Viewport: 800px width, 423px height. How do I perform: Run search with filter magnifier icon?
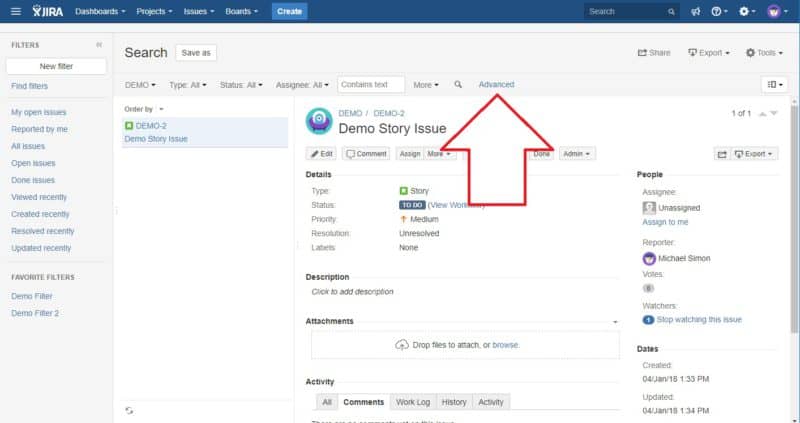click(458, 84)
